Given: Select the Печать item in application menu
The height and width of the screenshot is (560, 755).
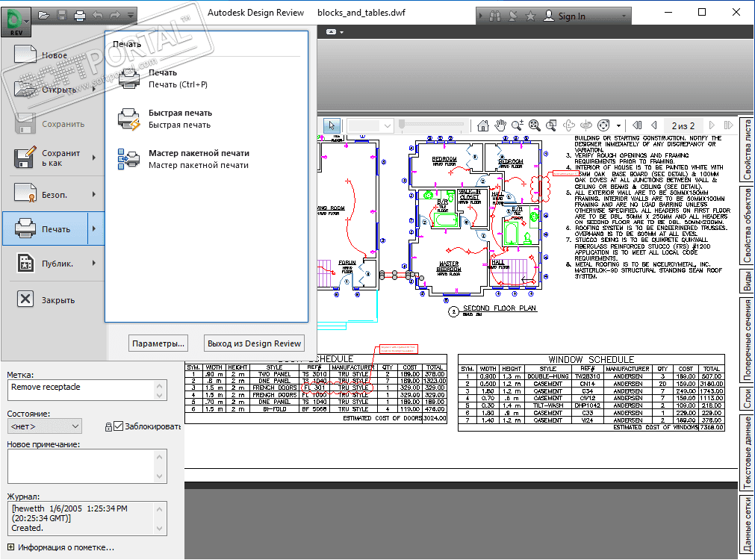Looking at the screenshot, I should pos(46,228).
